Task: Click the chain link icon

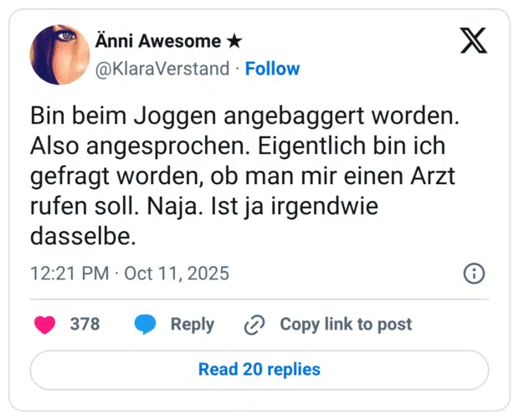Action: [x=254, y=325]
